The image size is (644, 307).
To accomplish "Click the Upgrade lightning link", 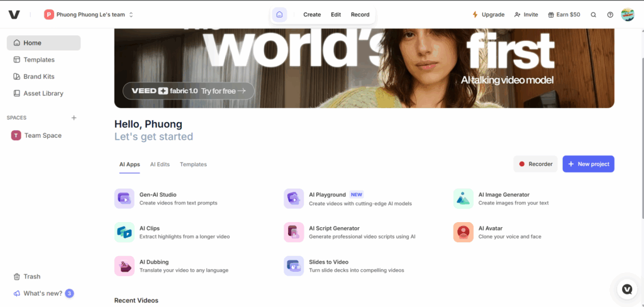I will point(488,14).
